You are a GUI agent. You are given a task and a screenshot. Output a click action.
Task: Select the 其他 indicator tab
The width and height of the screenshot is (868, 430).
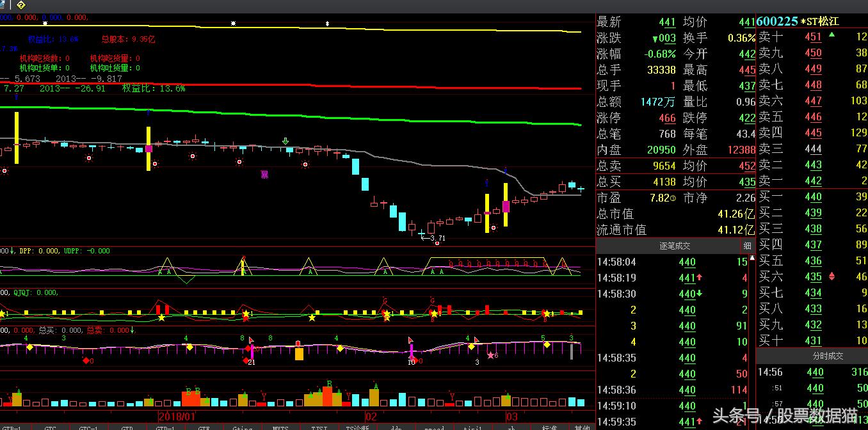click(582, 427)
